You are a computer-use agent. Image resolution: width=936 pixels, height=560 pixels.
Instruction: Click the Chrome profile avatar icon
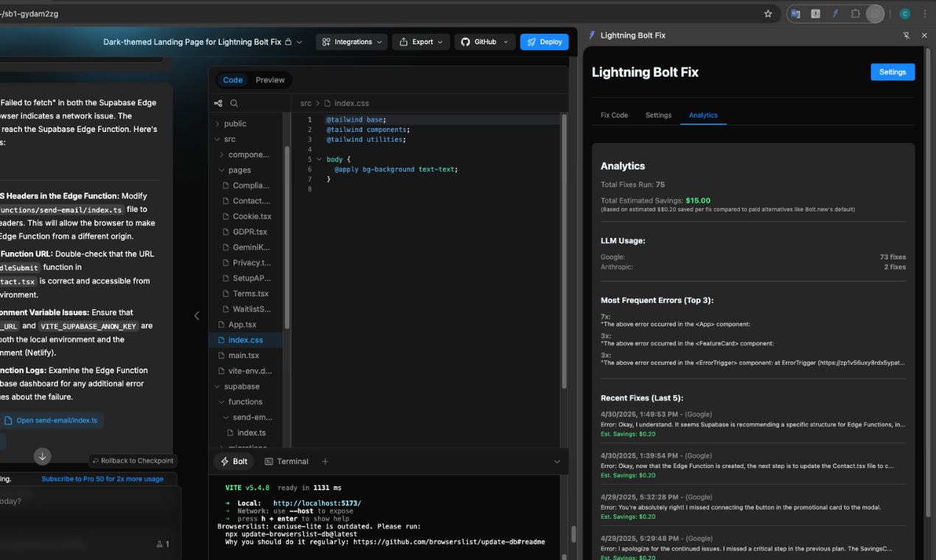(x=904, y=13)
